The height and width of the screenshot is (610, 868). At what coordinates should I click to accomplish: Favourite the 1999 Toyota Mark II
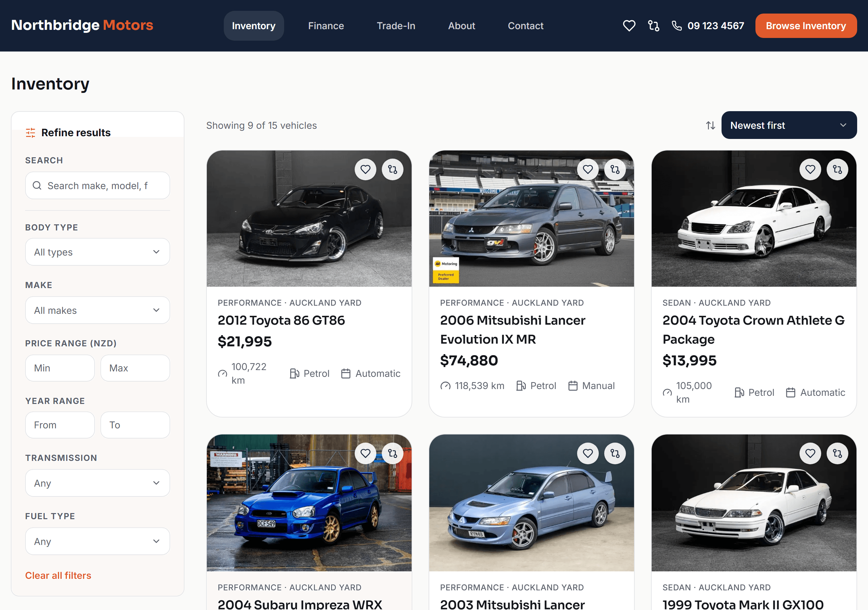coord(810,453)
